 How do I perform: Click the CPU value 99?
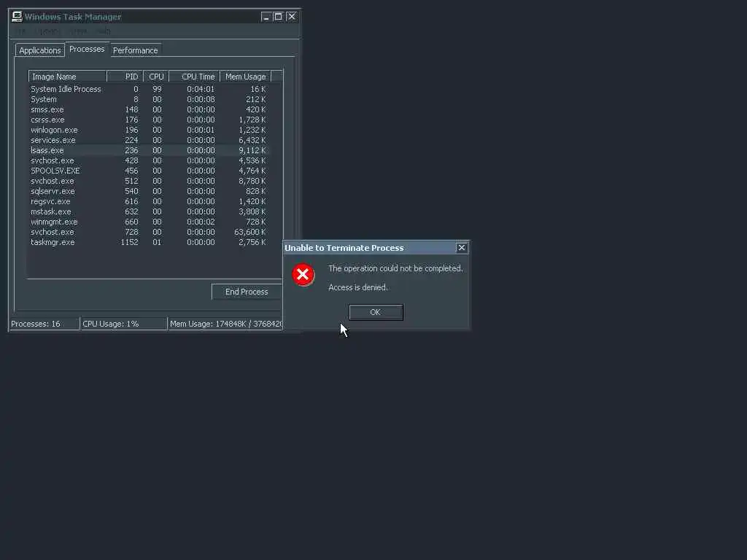coord(157,89)
